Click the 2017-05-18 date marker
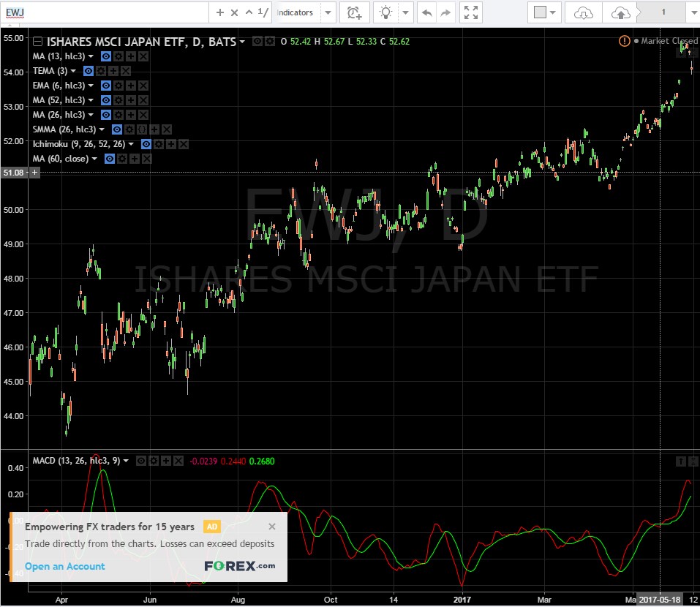The image size is (700, 607). pos(660,600)
